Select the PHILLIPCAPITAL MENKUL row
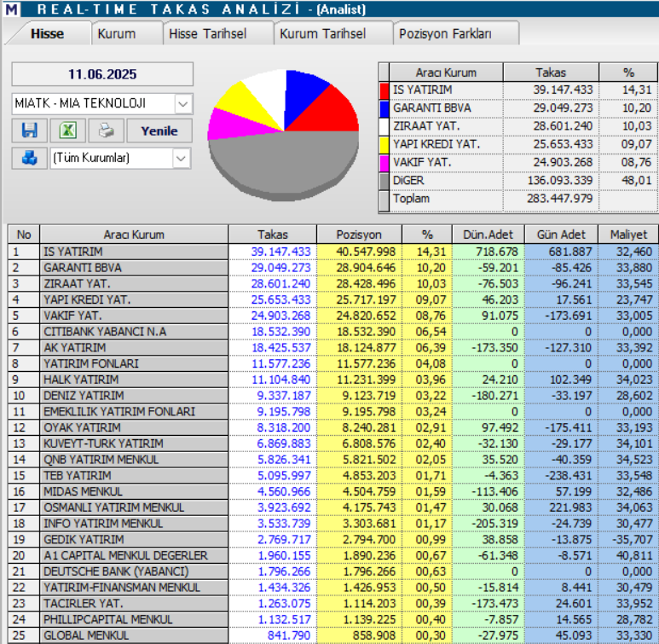The height and width of the screenshot is (644, 659). pyautogui.click(x=333, y=619)
